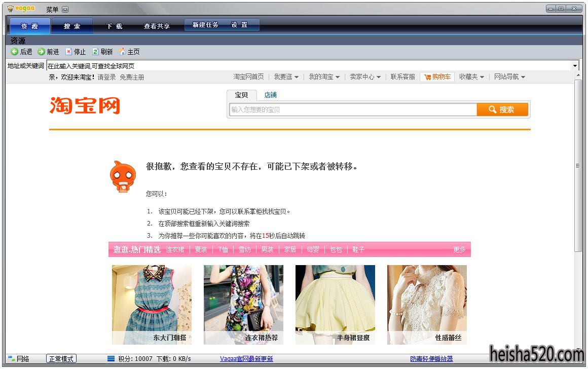Click the 联系客服 link
Image resolution: width=588 pixels, height=369 pixels.
pyautogui.click(x=403, y=77)
